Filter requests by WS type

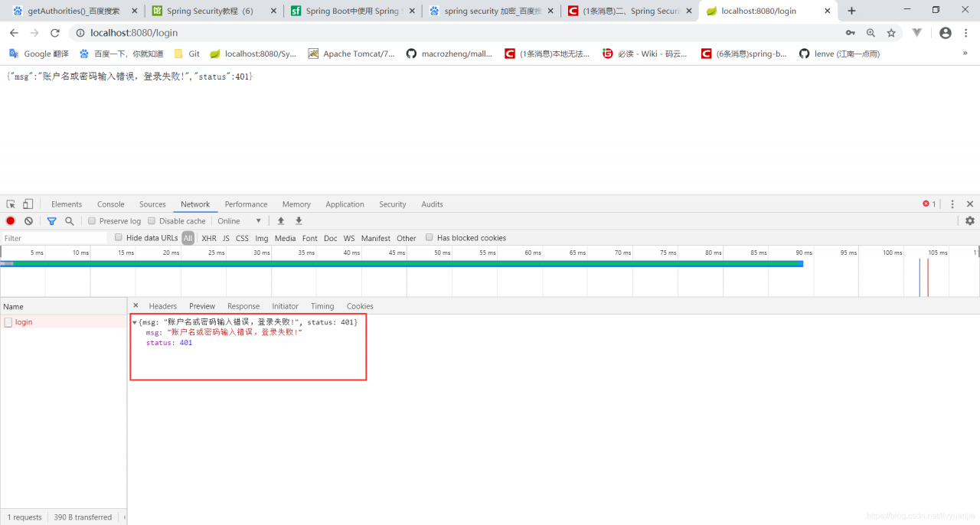(x=349, y=238)
